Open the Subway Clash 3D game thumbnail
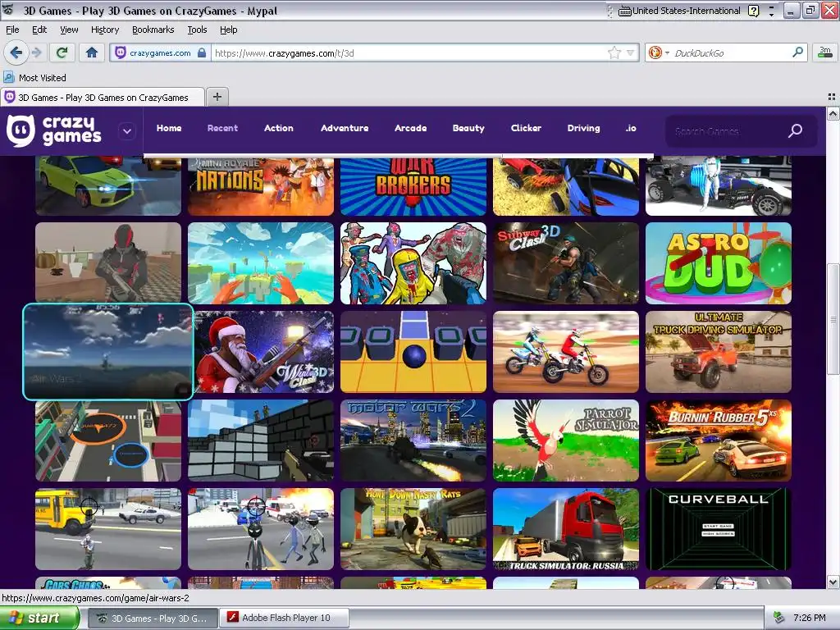The height and width of the screenshot is (630, 840). [566, 263]
